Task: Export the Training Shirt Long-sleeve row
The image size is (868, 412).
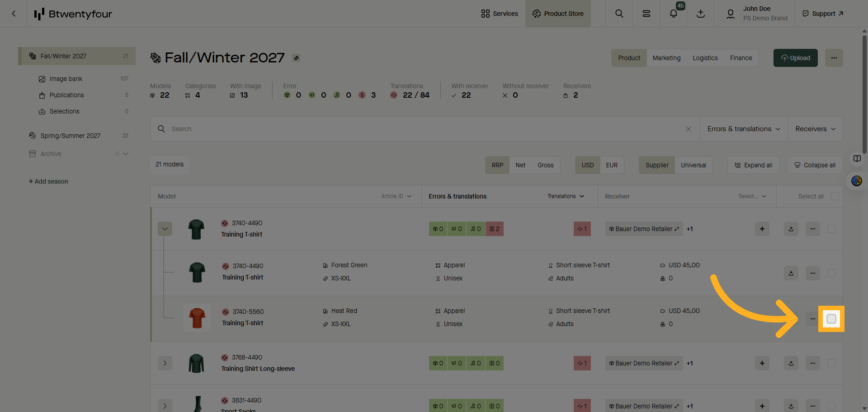Action: pyautogui.click(x=791, y=363)
